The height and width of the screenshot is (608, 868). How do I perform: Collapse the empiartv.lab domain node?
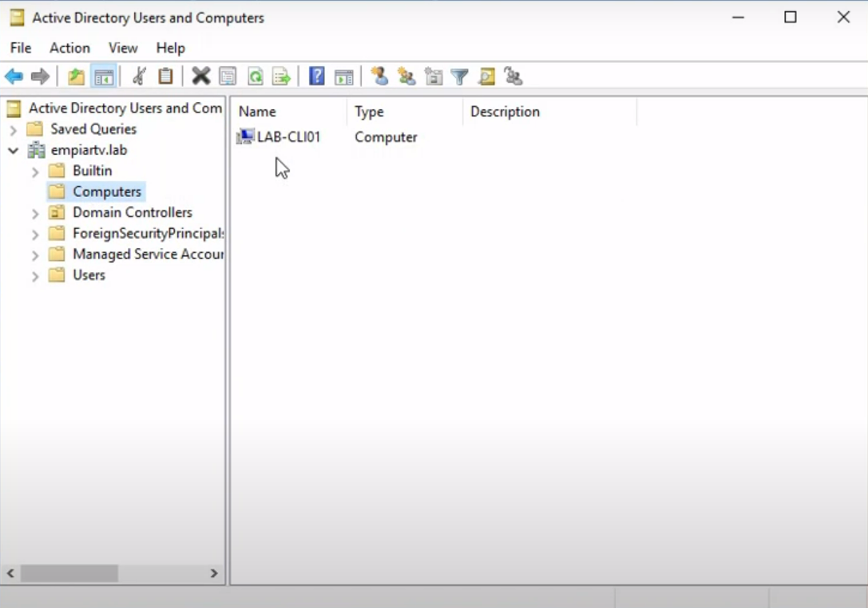click(13, 149)
